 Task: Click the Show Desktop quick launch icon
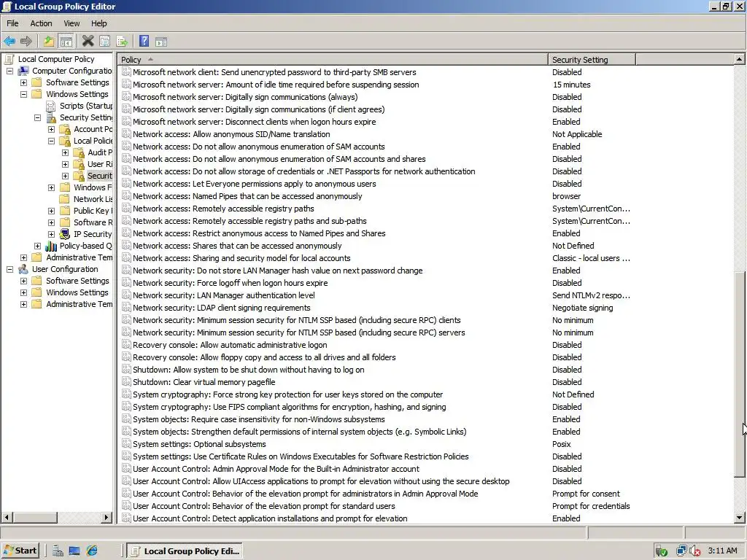74,551
